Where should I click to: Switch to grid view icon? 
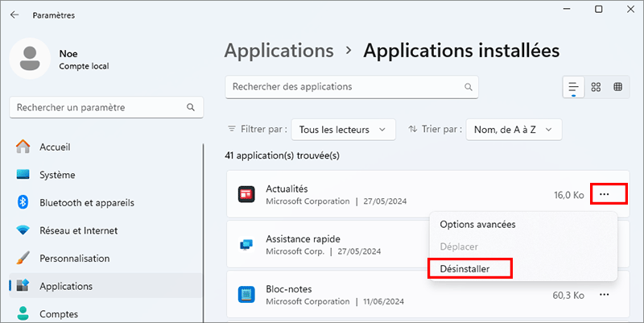click(x=596, y=87)
